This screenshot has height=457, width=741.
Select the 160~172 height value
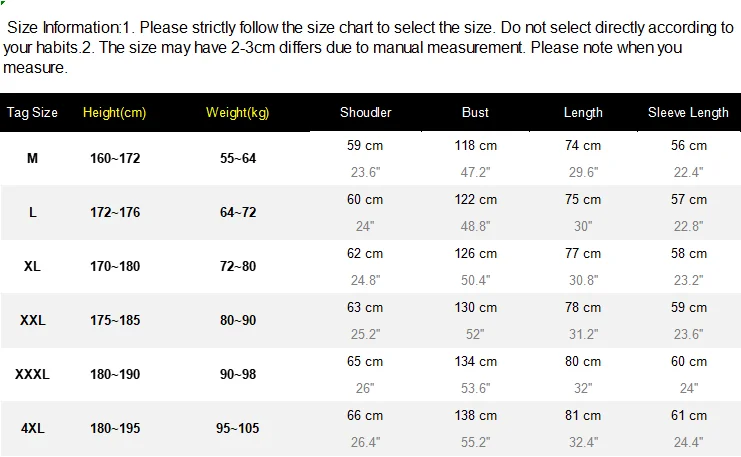tap(114, 159)
